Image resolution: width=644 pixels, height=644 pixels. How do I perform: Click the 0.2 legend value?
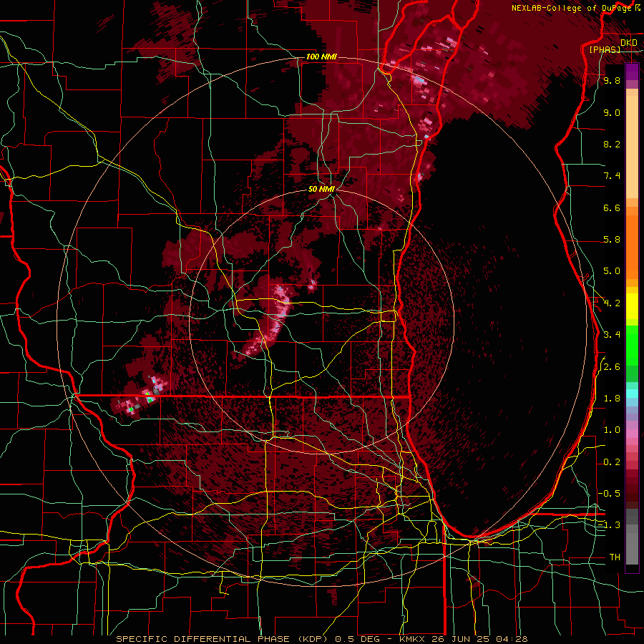pos(612,462)
